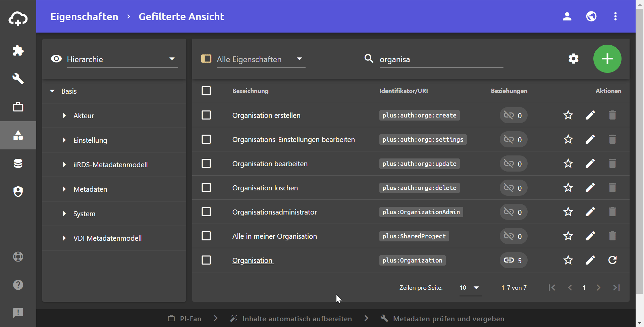The image size is (644, 327).
Task: Click the lifebuoy support icon in the sidebar
Action: coord(18,257)
